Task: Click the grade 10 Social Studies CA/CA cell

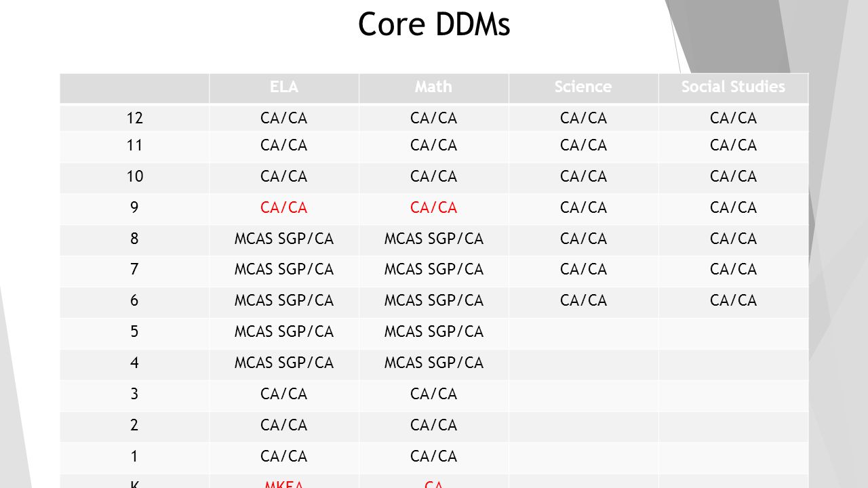Action: tap(734, 177)
